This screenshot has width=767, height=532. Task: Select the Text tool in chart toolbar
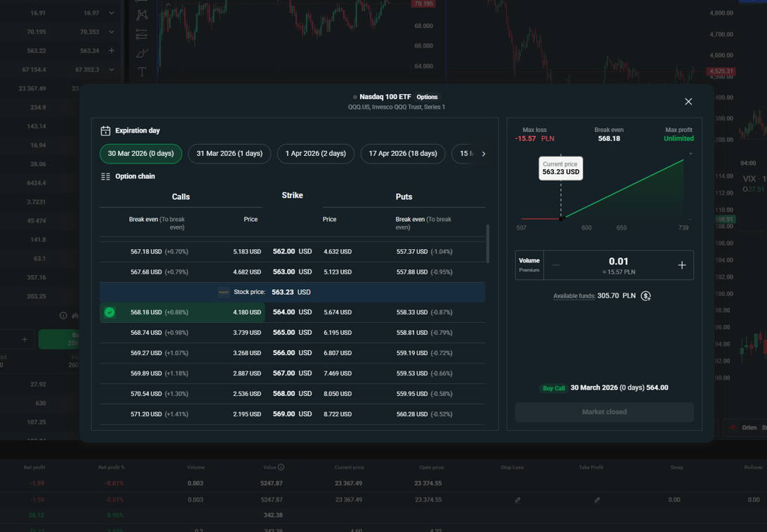142,72
